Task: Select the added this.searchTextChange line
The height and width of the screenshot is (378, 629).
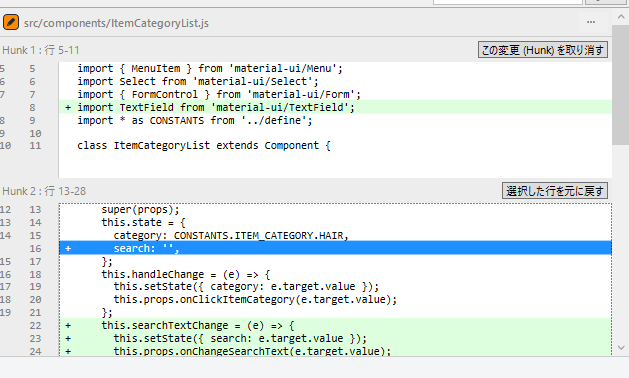Action: click(335, 325)
